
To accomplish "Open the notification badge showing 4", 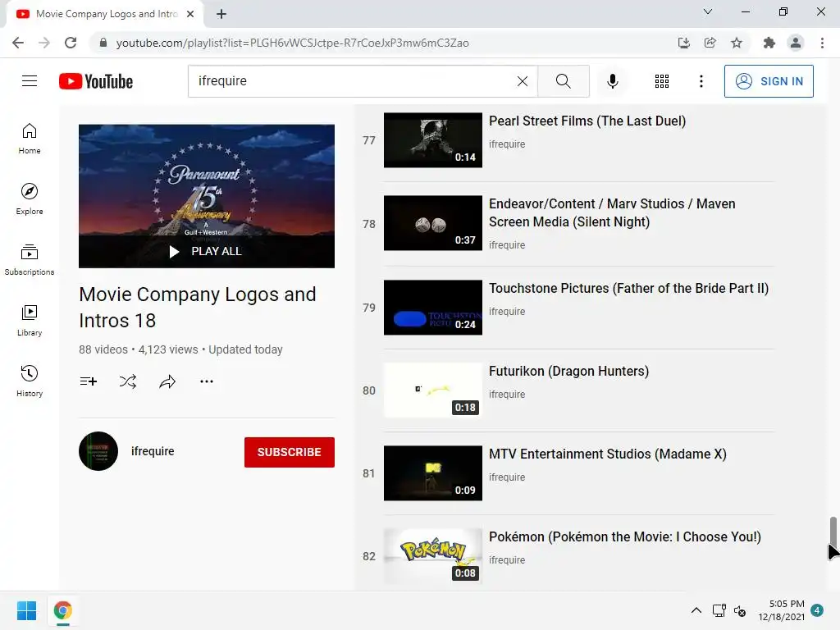I will click(817, 610).
